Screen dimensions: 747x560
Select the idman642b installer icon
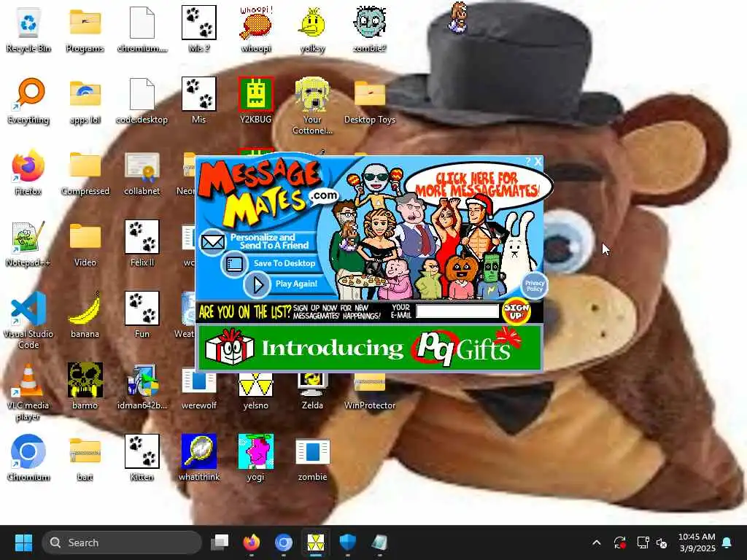coord(142,386)
